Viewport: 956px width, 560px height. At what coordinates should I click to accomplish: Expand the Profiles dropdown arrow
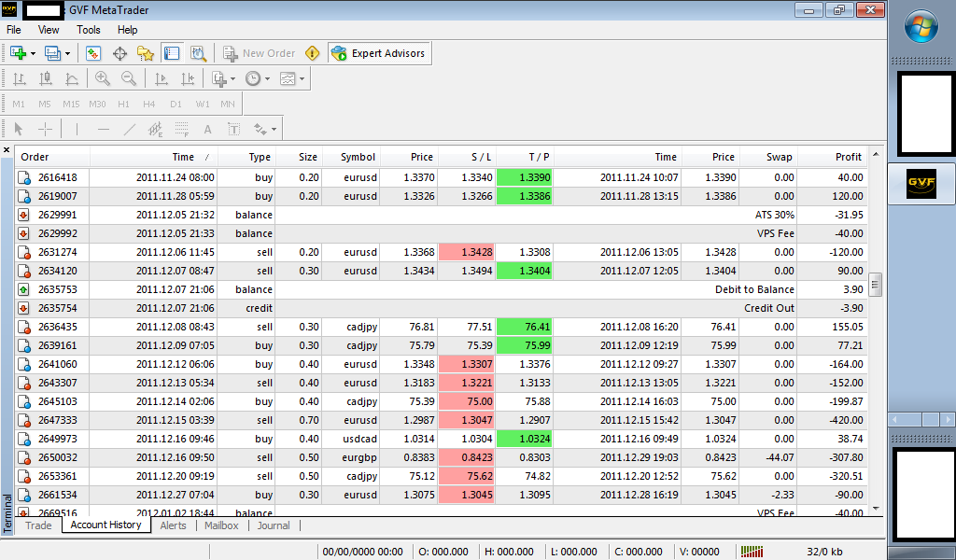pos(67,53)
